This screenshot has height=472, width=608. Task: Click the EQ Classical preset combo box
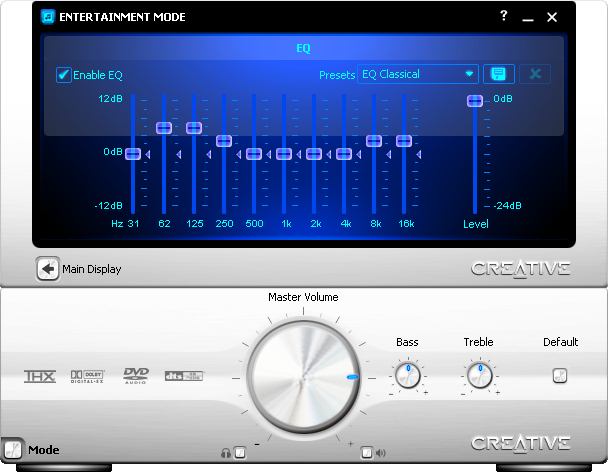point(410,74)
